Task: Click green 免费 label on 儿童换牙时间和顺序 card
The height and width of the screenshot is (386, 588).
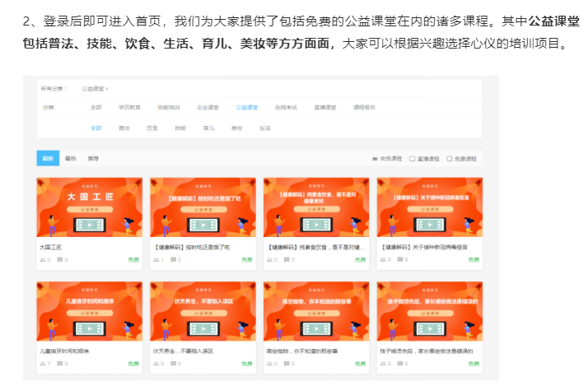Action: coord(133,364)
